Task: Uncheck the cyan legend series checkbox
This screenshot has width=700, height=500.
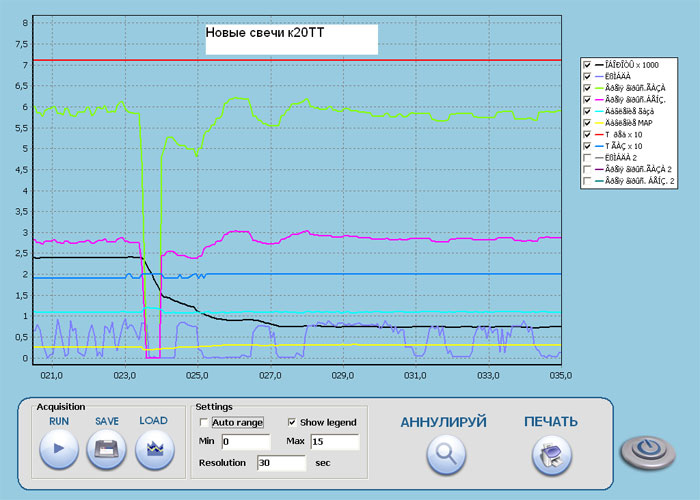Action: [x=588, y=111]
